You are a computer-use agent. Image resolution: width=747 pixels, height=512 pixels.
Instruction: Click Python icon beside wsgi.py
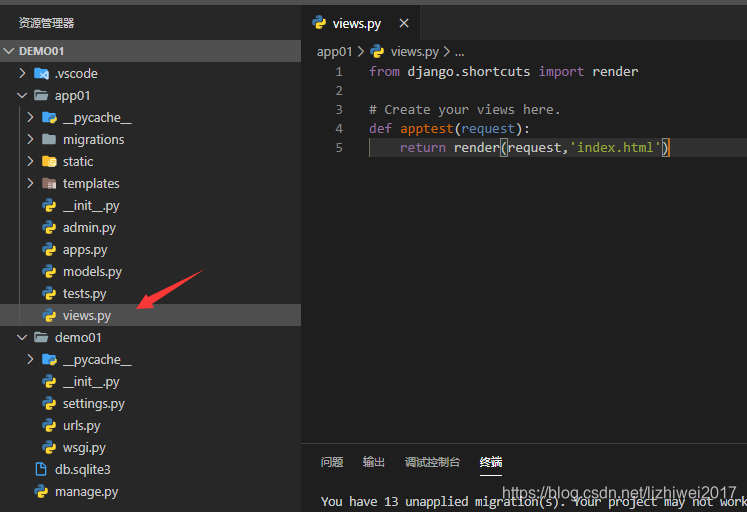click(49, 447)
